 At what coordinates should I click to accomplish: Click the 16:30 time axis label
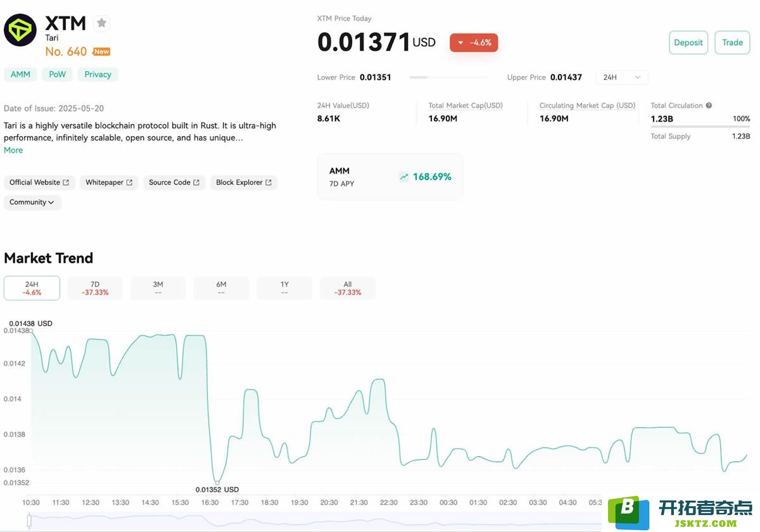pos(210,503)
